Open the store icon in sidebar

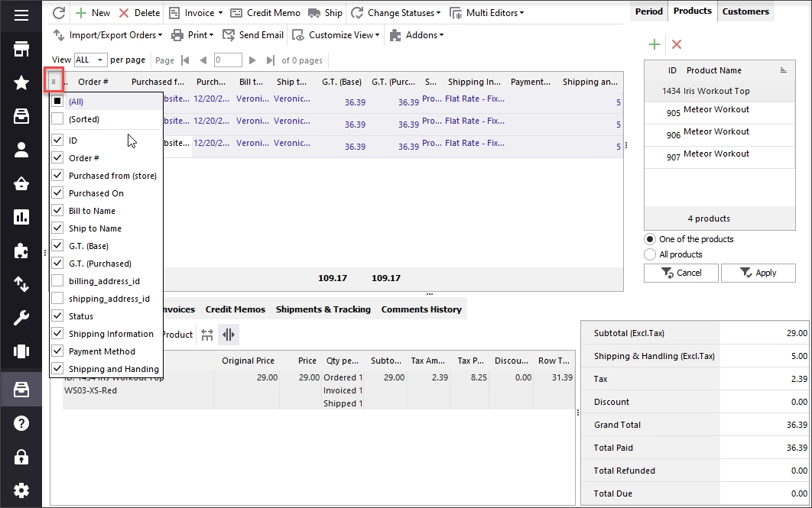coord(21,49)
